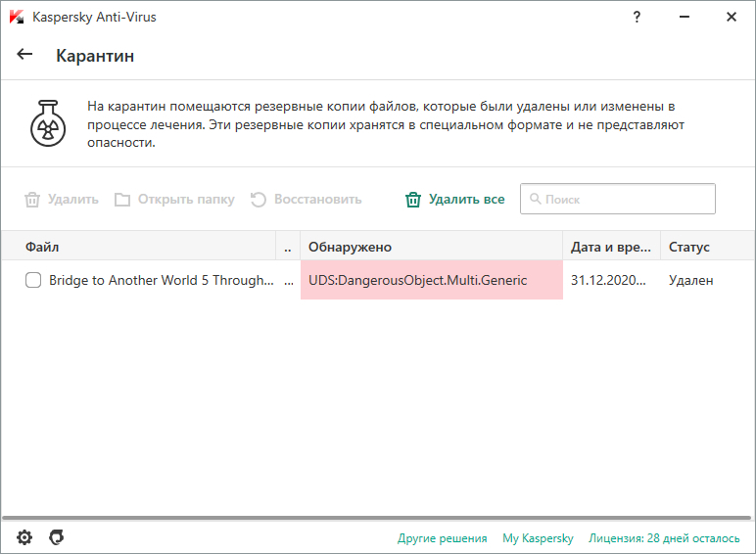Click the horizontal scrollbar above the footer

tap(377, 518)
